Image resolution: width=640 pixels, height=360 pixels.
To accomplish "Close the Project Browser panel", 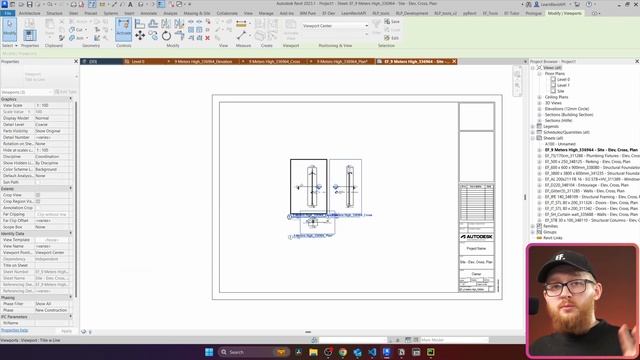I will [x=637, y=62].
